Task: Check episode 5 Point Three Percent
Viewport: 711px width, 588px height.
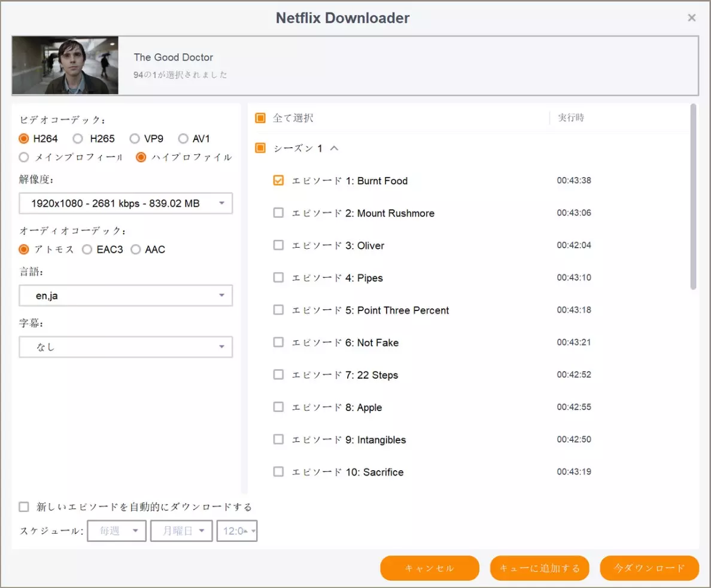Action: click(x=278, y=310)
